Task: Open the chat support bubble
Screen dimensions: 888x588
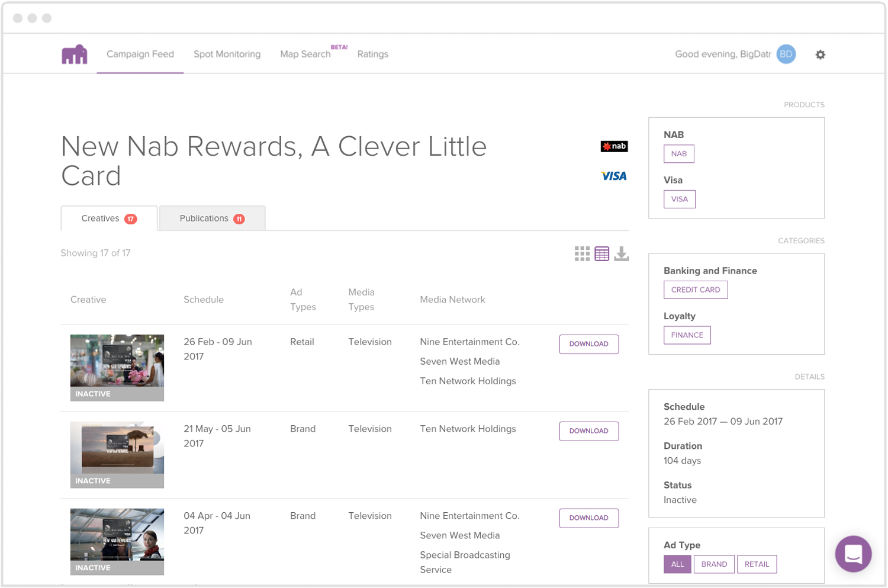Action: point(853,554)
